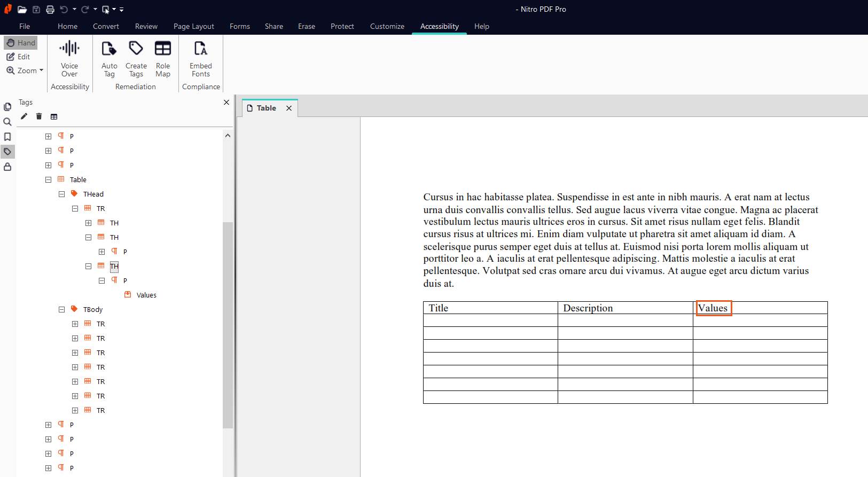Collapse the Table tag node

[48, 180]
